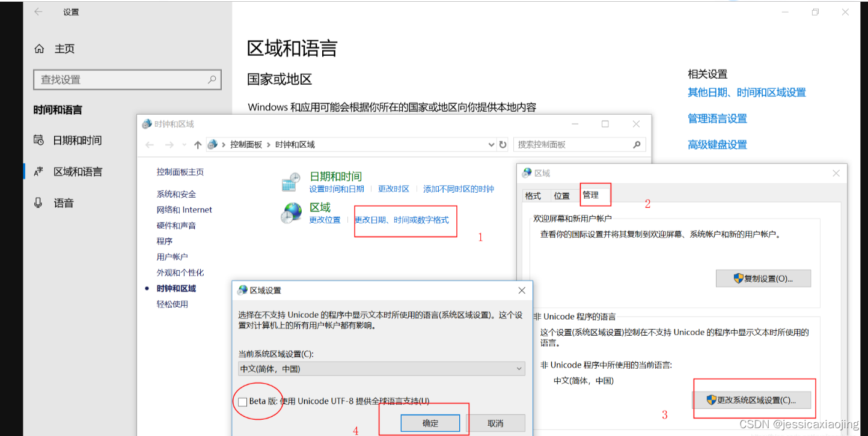Open the 更改位置 link

tap(325, 220)
